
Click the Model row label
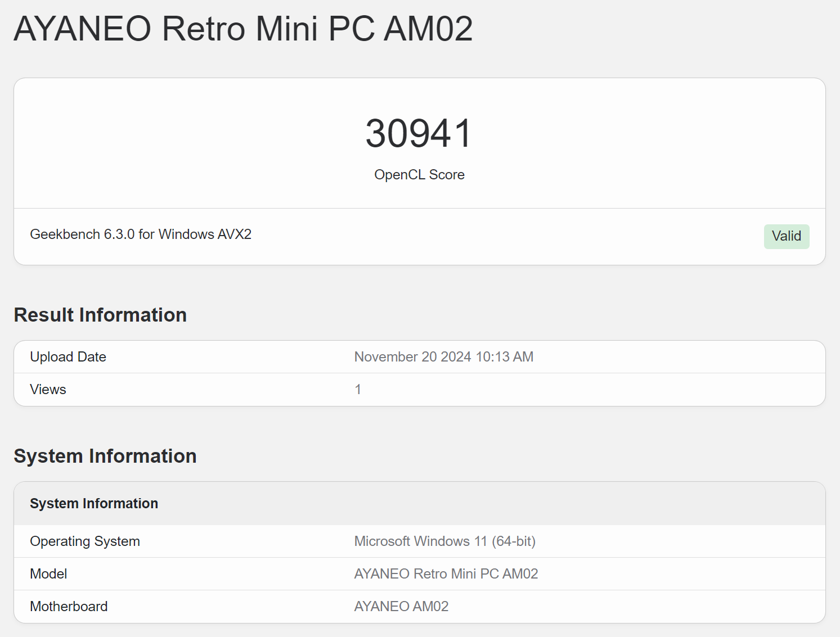(48, 574)
